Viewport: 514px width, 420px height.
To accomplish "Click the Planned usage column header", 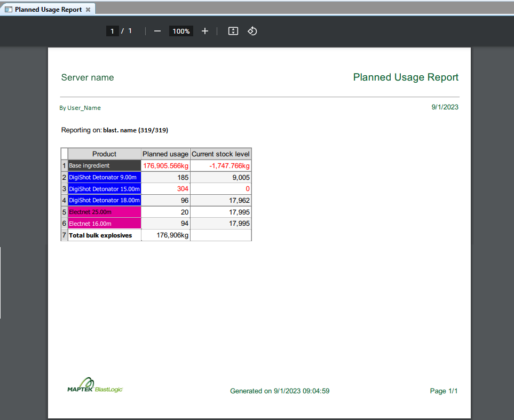I will tap(165, 154).
